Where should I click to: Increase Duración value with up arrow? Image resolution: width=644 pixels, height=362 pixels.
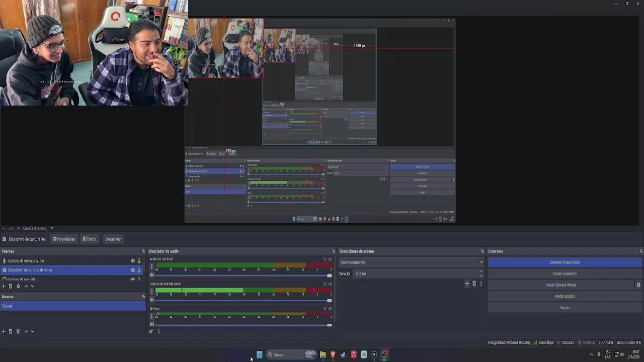coord(481,271)
